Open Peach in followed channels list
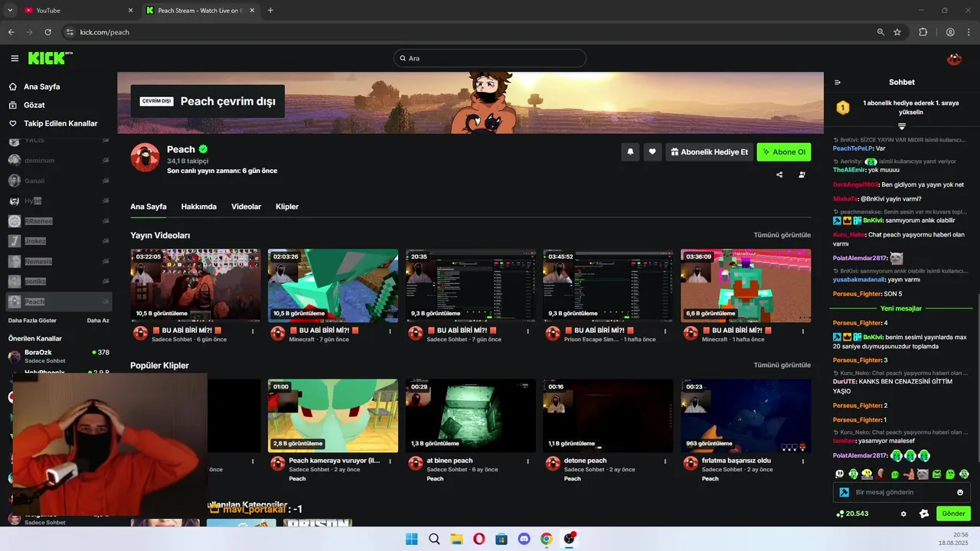The width and height of the screenshot is (980, 551). click(x=58, y=302)
